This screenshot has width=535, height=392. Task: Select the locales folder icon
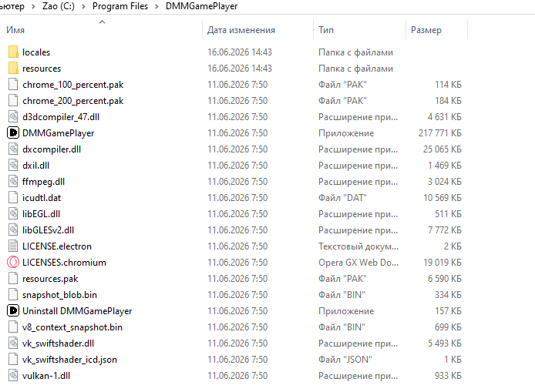[13, 52]
